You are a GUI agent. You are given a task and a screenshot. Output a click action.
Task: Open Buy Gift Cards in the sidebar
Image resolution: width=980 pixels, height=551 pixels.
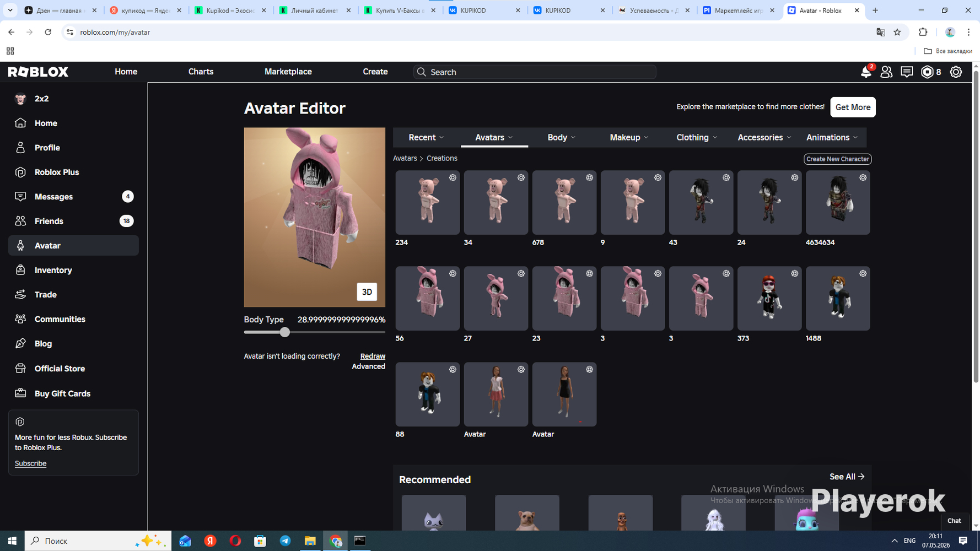73,393
